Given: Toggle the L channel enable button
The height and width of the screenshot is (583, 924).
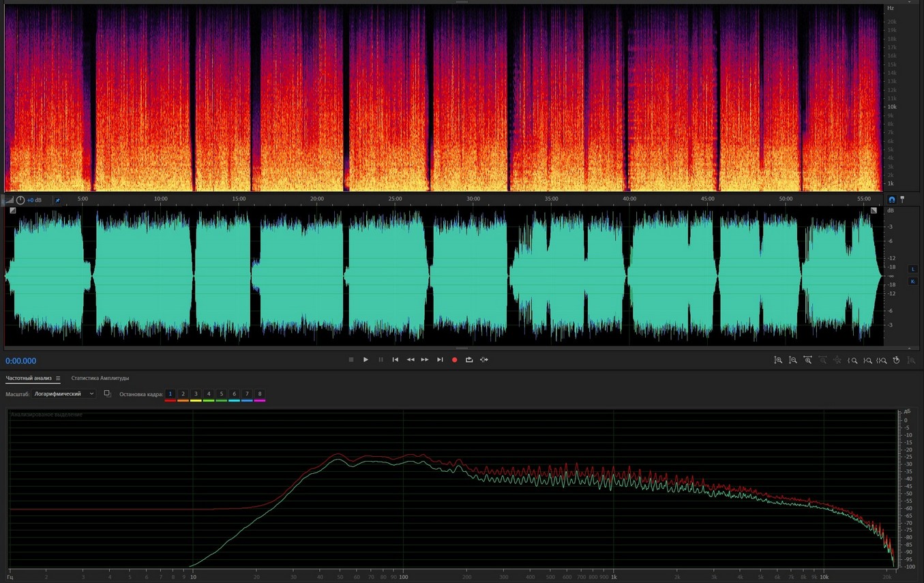Looking at the screenshot, I should [913, 269].
